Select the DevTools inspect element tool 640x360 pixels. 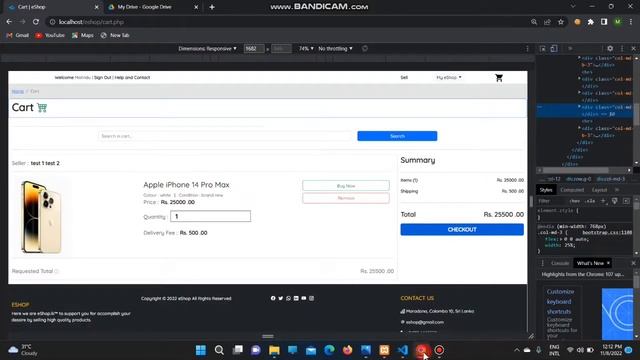542,49
